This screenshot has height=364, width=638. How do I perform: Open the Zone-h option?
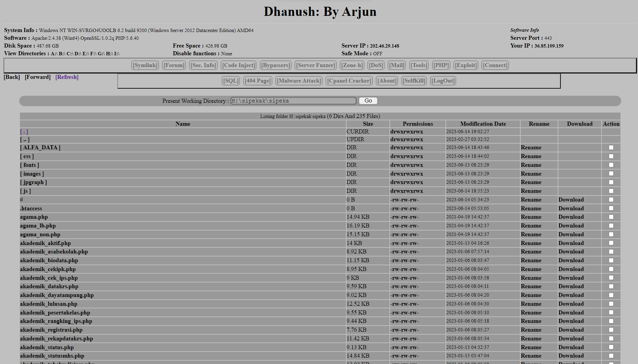pos(352,65)
